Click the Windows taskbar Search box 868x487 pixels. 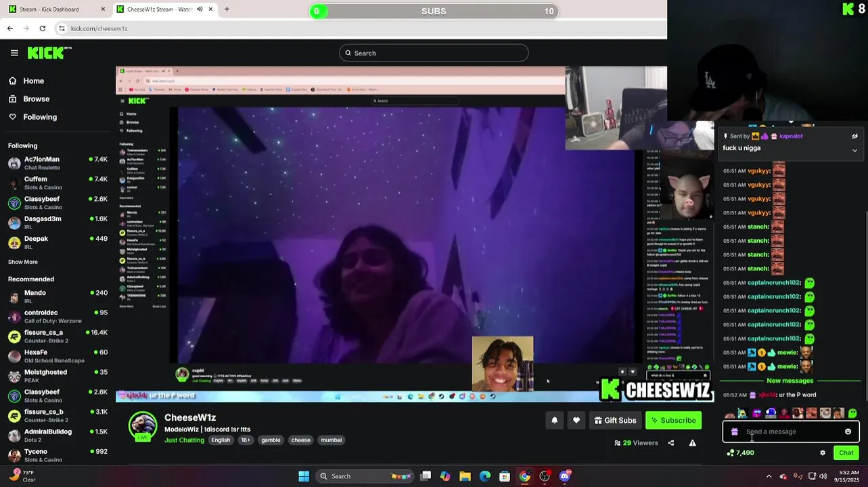pos(365,476)
